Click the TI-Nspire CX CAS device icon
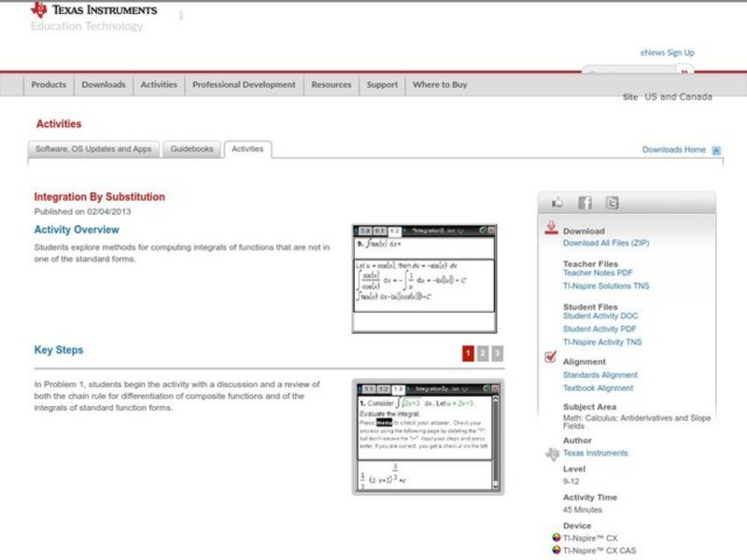This screenshot has width=747, height=560. point(557,551)
